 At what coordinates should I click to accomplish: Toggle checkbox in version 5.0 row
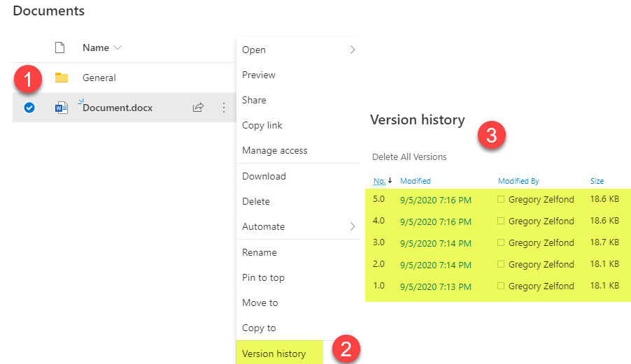(501, 199)
